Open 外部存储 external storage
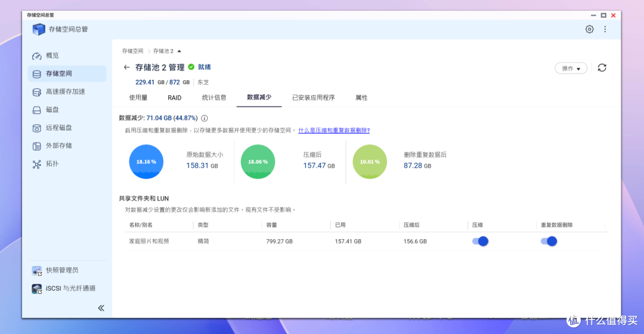The height and width of the screenshot is (334, 644). tap(67, 146)
